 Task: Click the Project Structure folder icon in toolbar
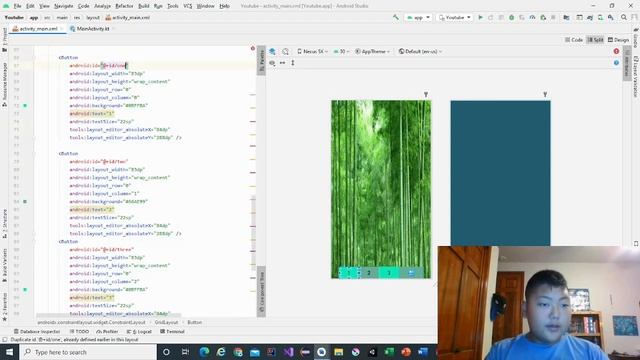click(566, 18)
